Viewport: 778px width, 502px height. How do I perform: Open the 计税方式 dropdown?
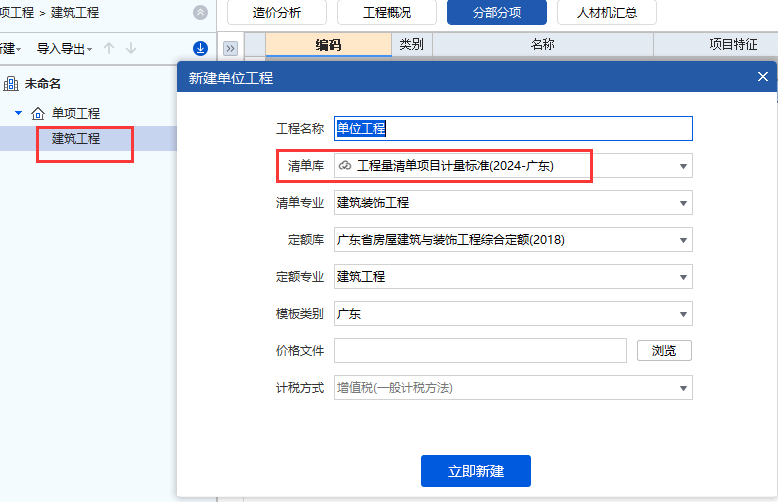(x=683, y=388)
